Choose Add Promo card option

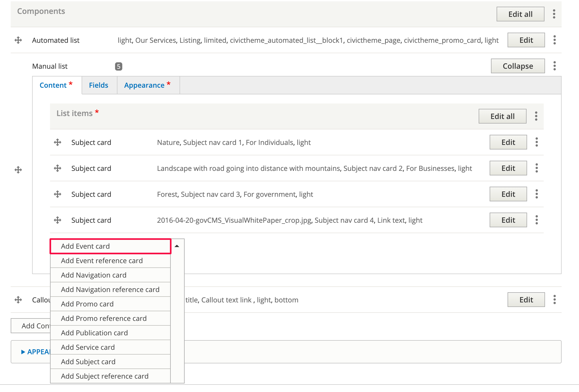pos(87,304)
